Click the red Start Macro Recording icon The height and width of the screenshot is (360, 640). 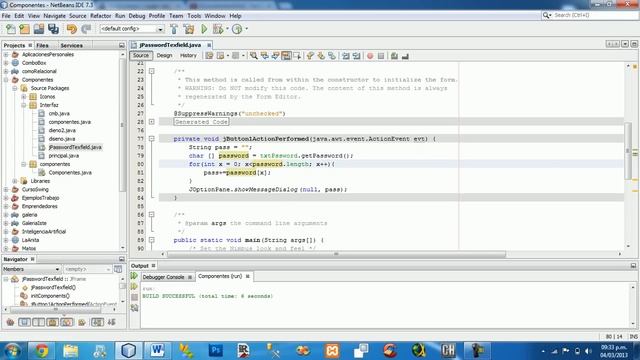coord(370,56)
